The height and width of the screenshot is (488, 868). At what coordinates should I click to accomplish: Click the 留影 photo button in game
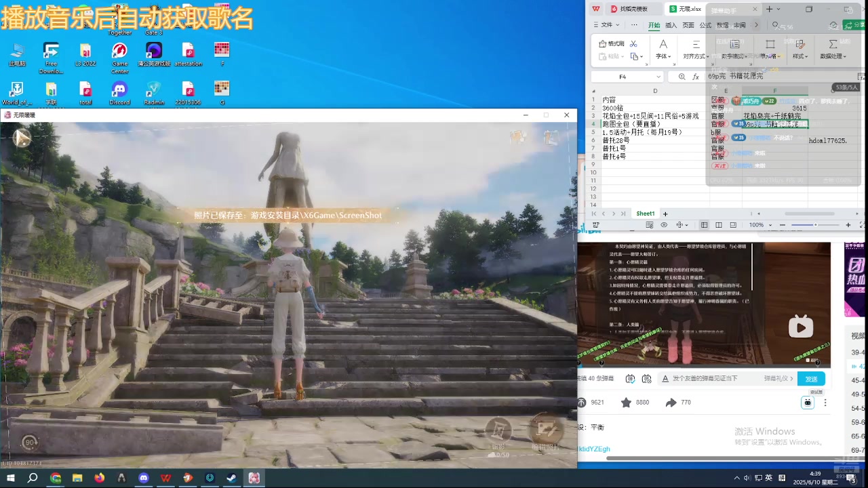(498, 432)
